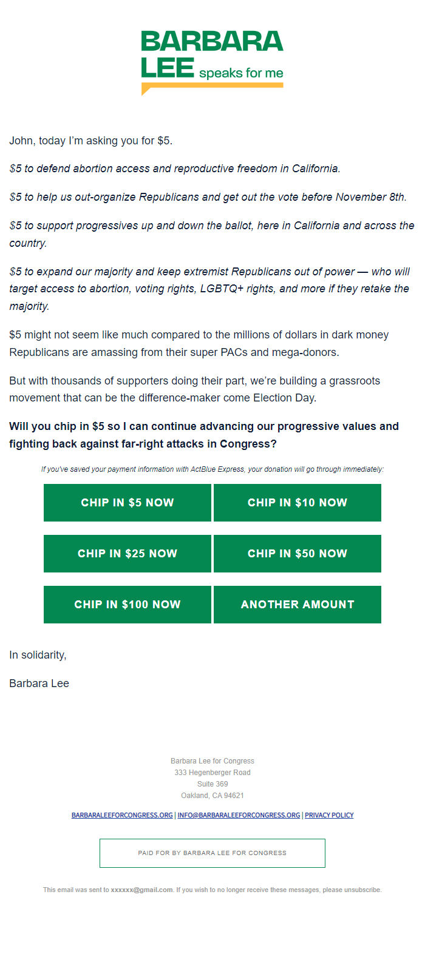The image size is (425, 980).
Task: Donate with Chip In $5 Now button
Action: point(127,503)
